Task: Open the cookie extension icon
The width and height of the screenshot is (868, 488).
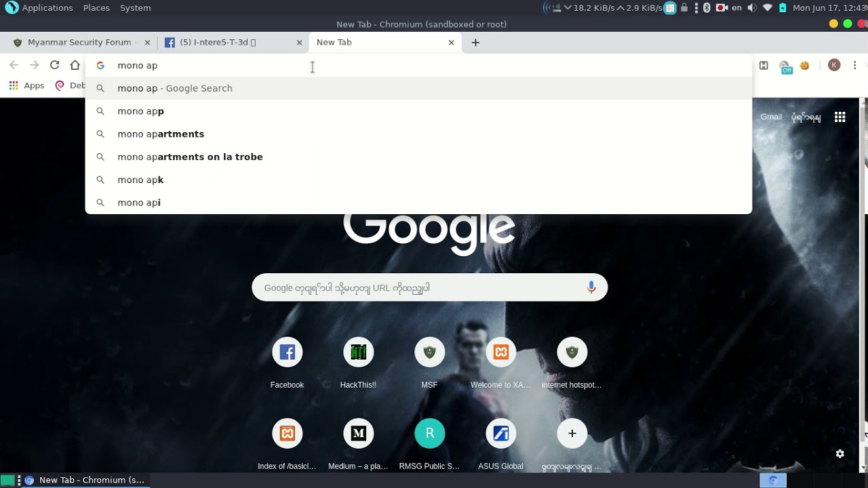Action: pos(805,65)
